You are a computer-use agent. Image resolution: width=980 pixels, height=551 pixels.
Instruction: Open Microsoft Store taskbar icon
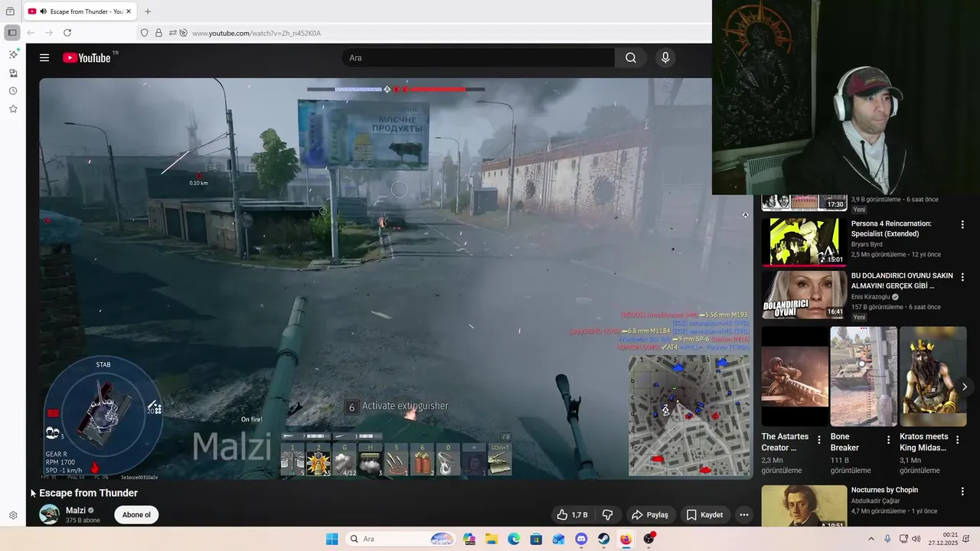pos(536,539)
